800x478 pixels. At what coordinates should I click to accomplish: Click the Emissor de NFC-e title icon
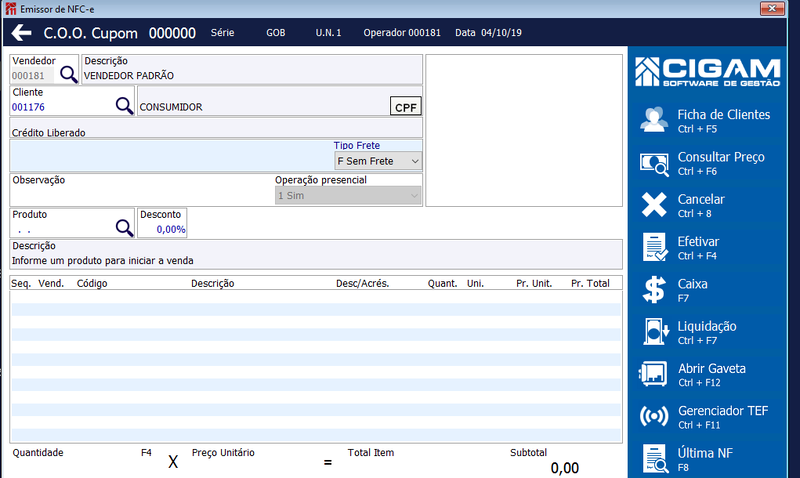tap(11, 9)
